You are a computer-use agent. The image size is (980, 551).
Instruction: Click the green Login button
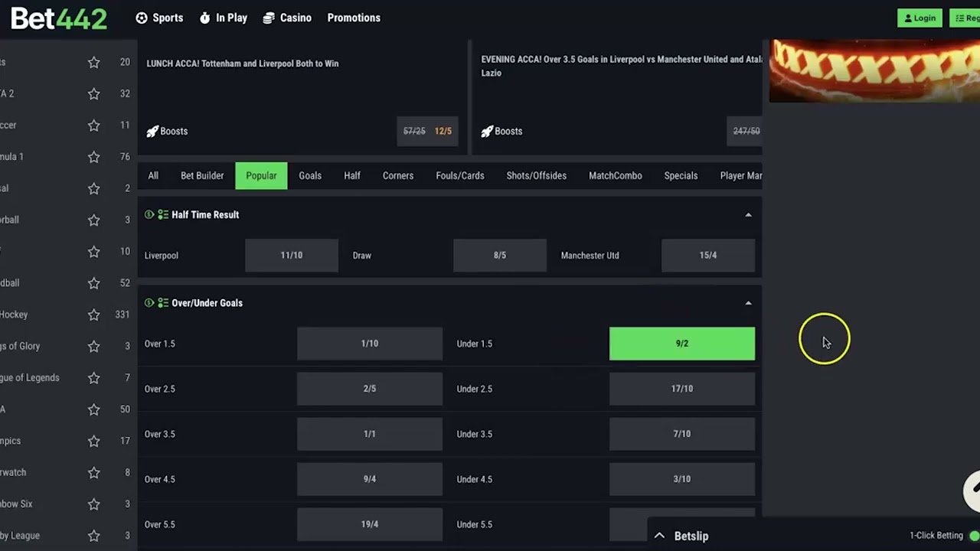[x=920, y=18]
